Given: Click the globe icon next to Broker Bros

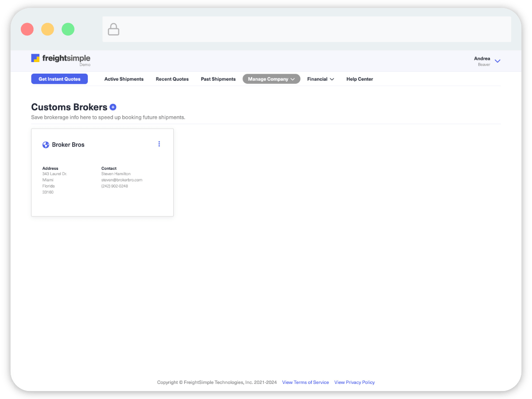Looking at the screenshot, I should click(x=46, y=145).
